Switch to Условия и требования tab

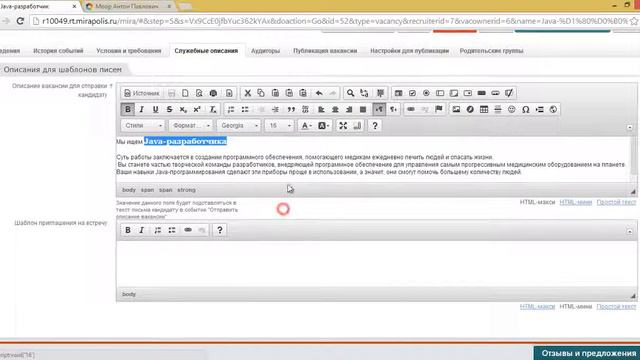[129, 51]
